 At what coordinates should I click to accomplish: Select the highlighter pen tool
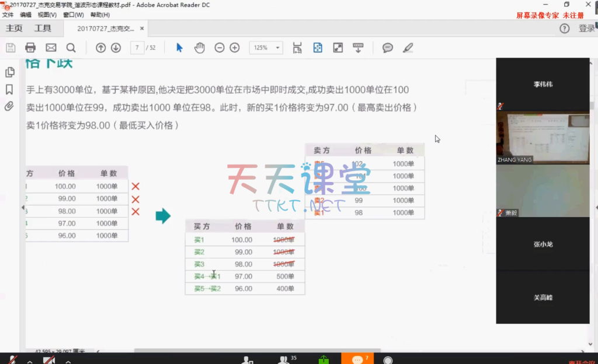408,48
